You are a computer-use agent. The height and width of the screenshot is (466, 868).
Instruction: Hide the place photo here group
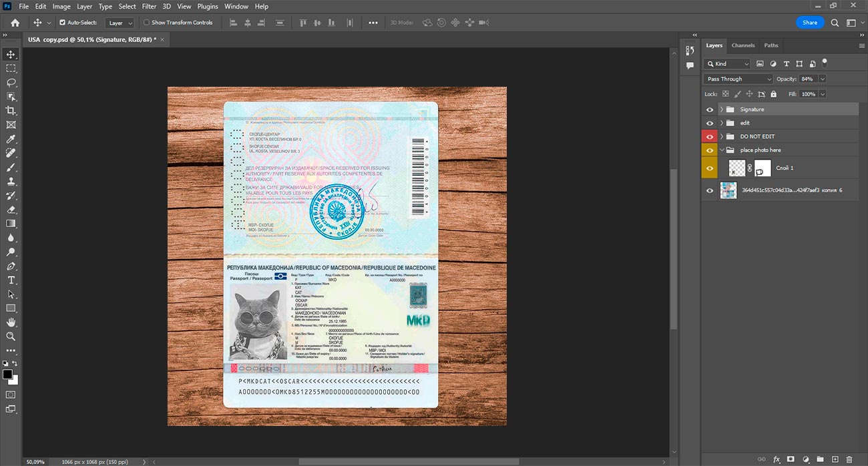tap(710, 150)
